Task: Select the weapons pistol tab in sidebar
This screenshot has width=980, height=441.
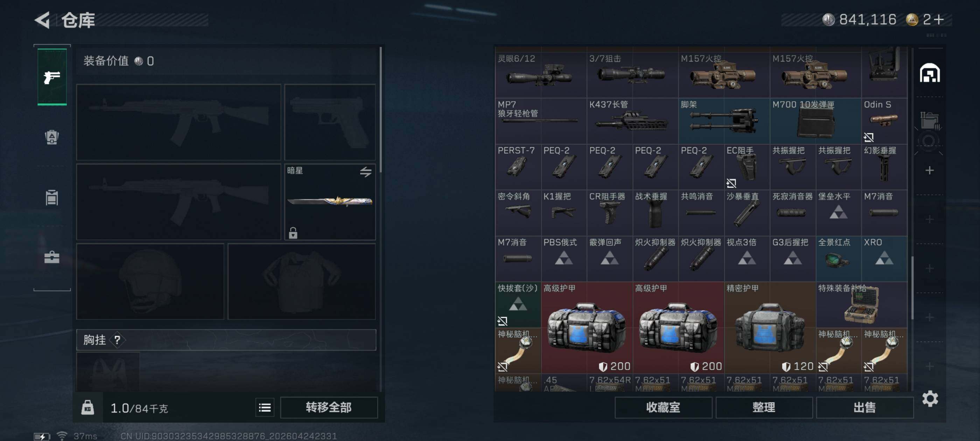Action: coord(52,77)
